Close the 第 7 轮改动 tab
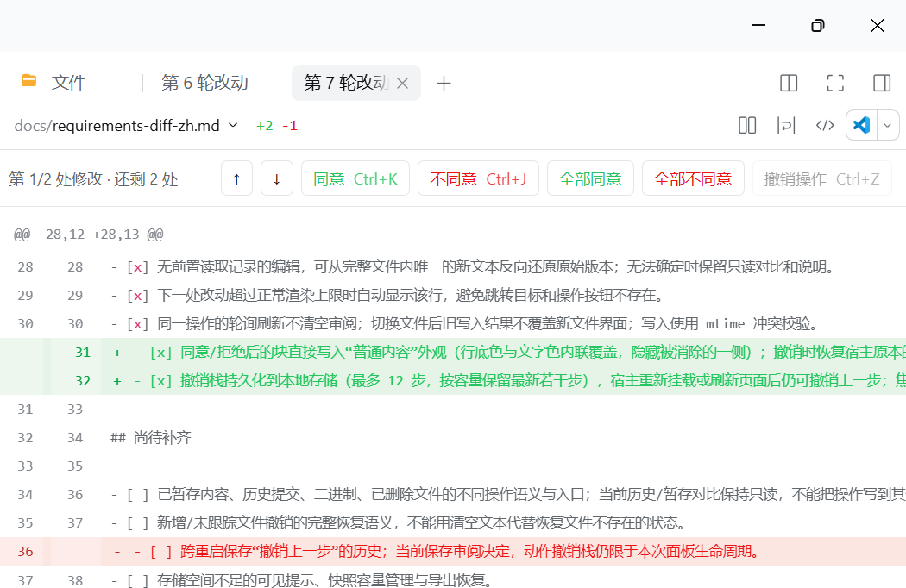The height and width of the screenshot is (588, 906). (x=403, y=83)
